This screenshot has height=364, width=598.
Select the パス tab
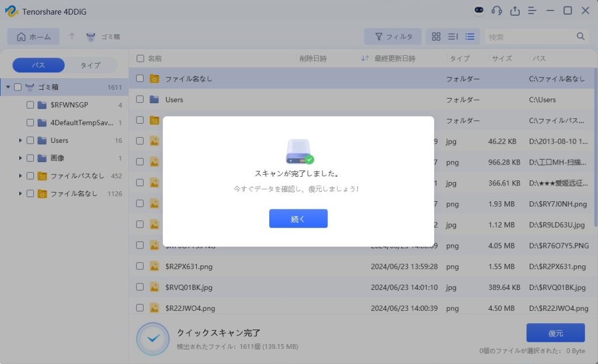point(39,65)
